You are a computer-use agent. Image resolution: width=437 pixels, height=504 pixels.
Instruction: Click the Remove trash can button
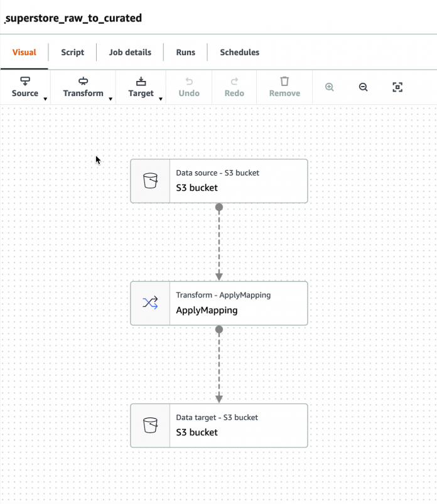pyautogui.click(x=284, y=87)
